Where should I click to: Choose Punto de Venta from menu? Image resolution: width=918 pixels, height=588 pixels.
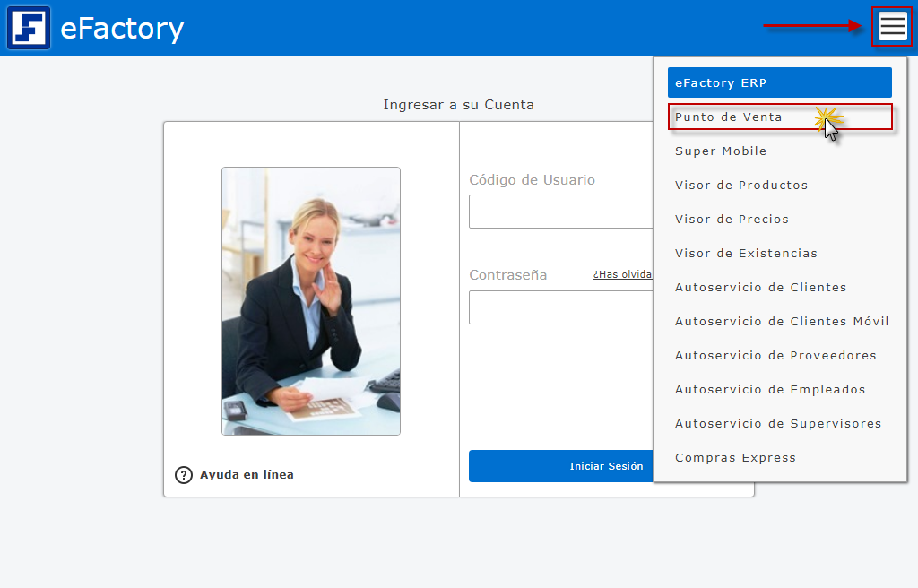coord(779,117)
